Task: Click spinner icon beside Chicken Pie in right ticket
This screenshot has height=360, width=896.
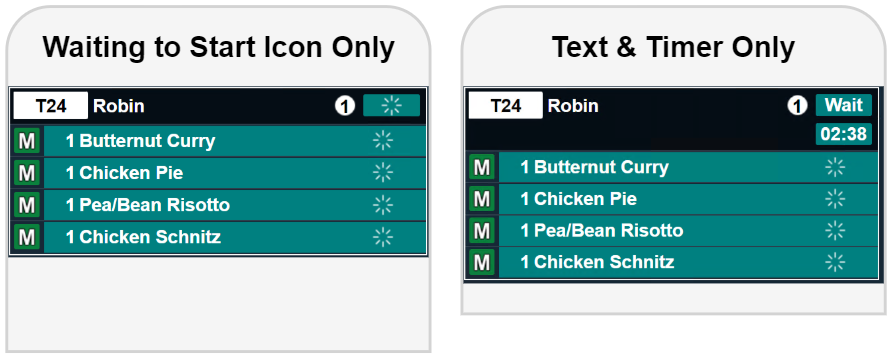Action: pos(835,199)
